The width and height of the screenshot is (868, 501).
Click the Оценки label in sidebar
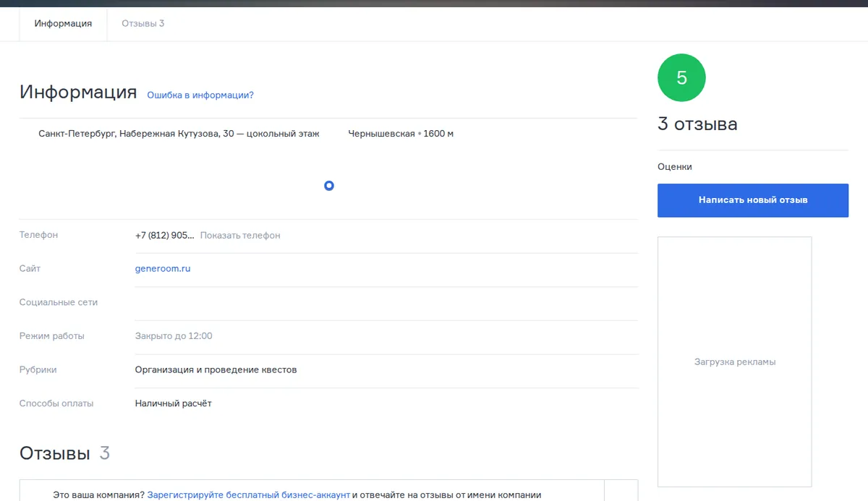(675, 167)
